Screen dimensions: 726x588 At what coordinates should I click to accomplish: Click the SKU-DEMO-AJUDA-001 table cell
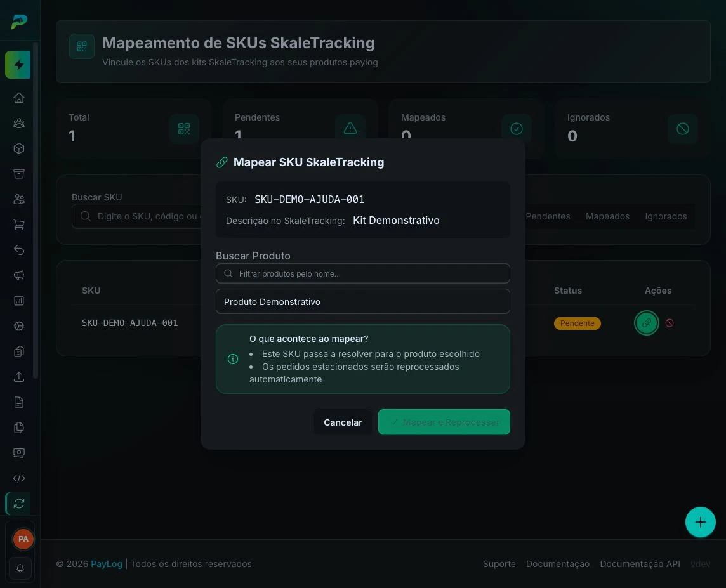pos(130,323)
